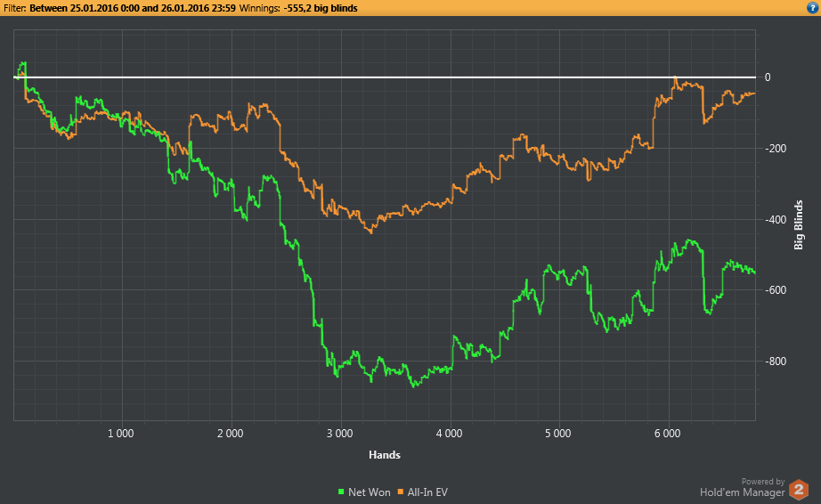Click the 2 000 hands axis label
The width and height of the screenshot is (821, 504).
[231, 434]
